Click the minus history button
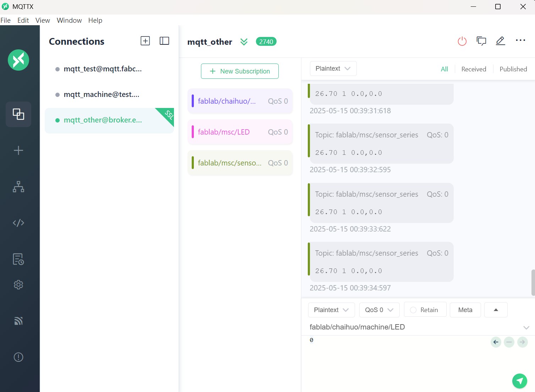 click(x=509, y=342)
